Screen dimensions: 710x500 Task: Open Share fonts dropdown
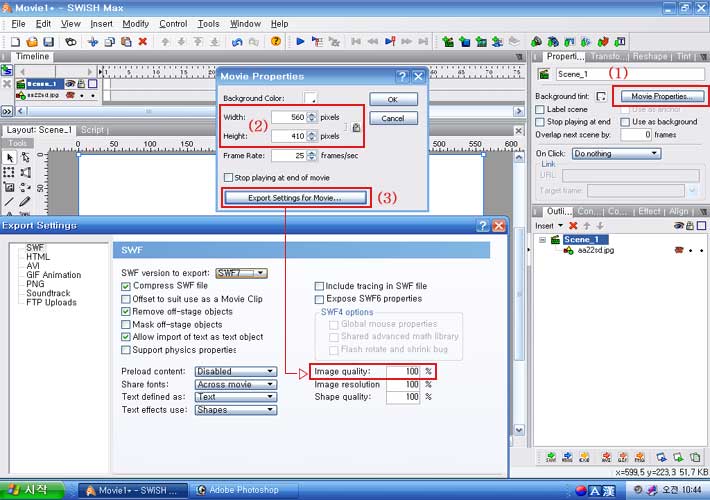tap(235, 385)
